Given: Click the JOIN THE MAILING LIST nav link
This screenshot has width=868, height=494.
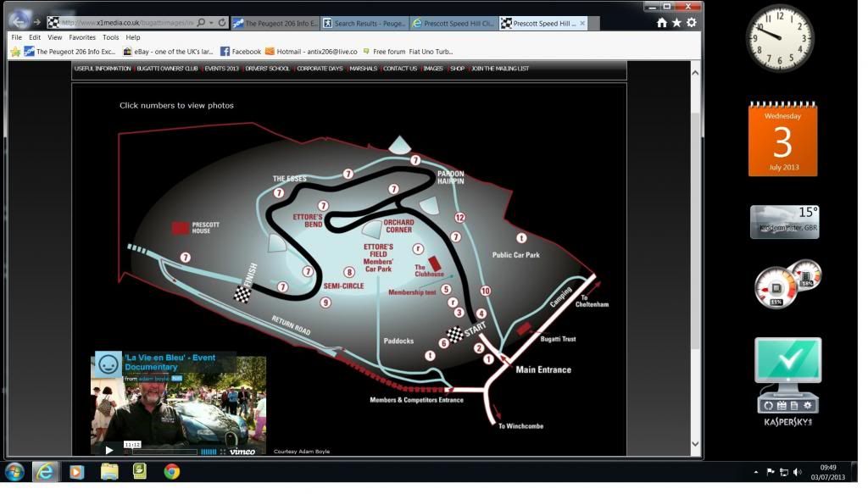Looking at the screenshot, I should click(500, 69).
